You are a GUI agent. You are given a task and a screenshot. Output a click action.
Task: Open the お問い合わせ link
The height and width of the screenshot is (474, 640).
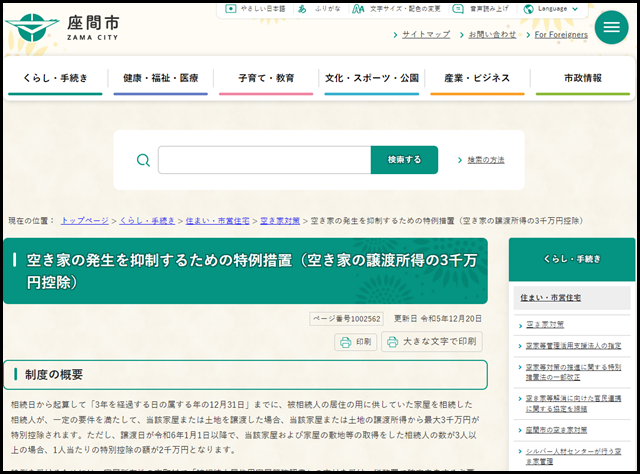492,35
